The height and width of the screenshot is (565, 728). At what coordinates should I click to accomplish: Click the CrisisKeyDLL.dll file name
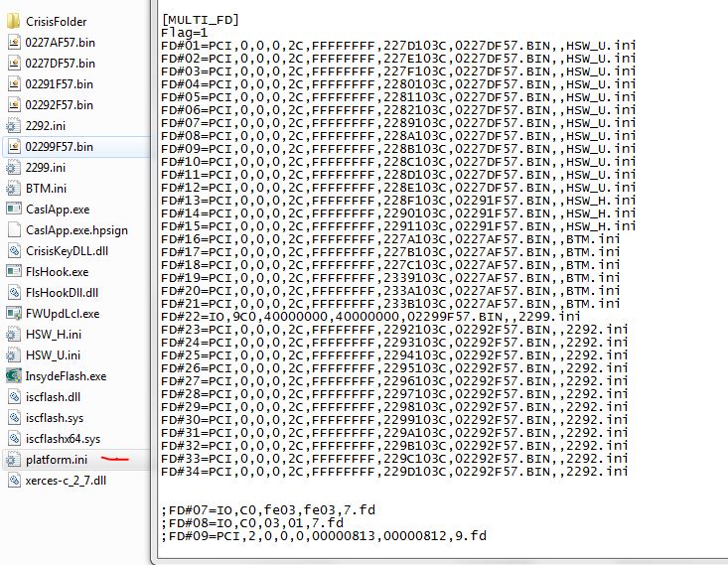tap(67, 251)
